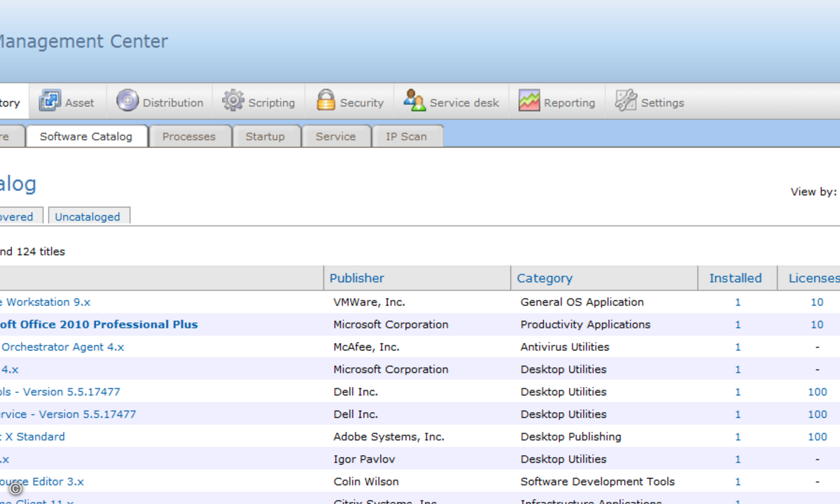Open the Orchestrator Agent 4.x title
The image size is (840, 504).
point(62,347)
